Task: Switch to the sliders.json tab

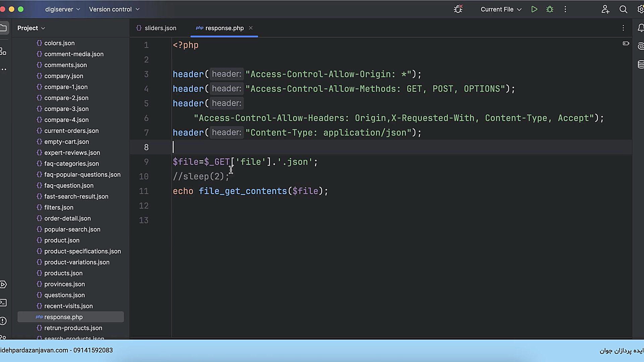Action: [156, 28]
